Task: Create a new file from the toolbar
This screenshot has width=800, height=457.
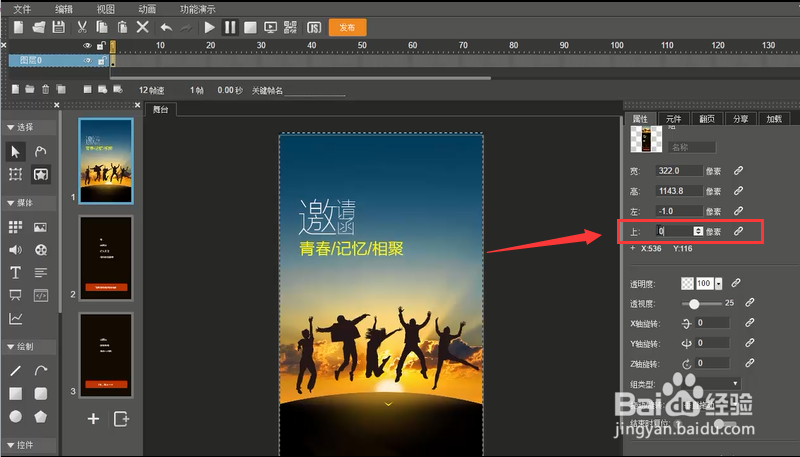Action: (18, 27)
